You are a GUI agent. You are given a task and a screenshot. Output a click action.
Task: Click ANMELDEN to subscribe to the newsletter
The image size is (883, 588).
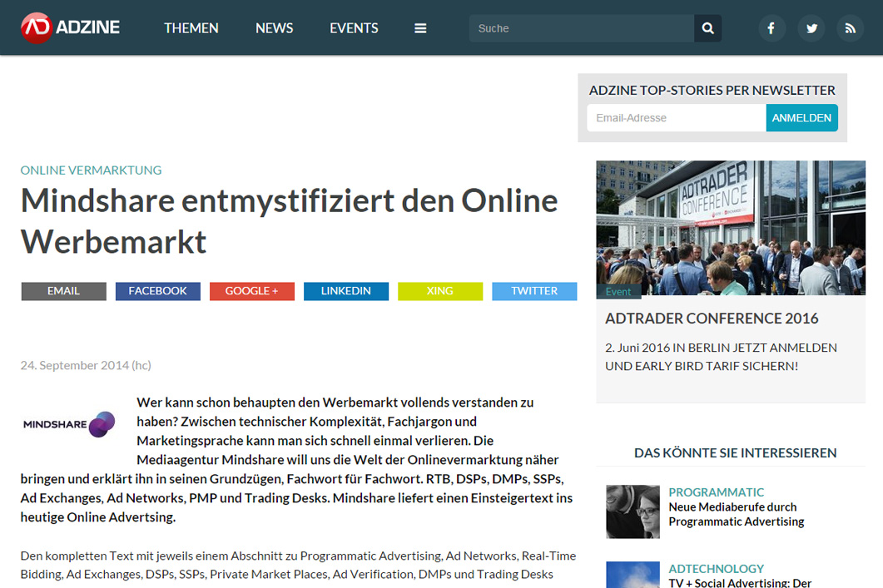point(801,117)
